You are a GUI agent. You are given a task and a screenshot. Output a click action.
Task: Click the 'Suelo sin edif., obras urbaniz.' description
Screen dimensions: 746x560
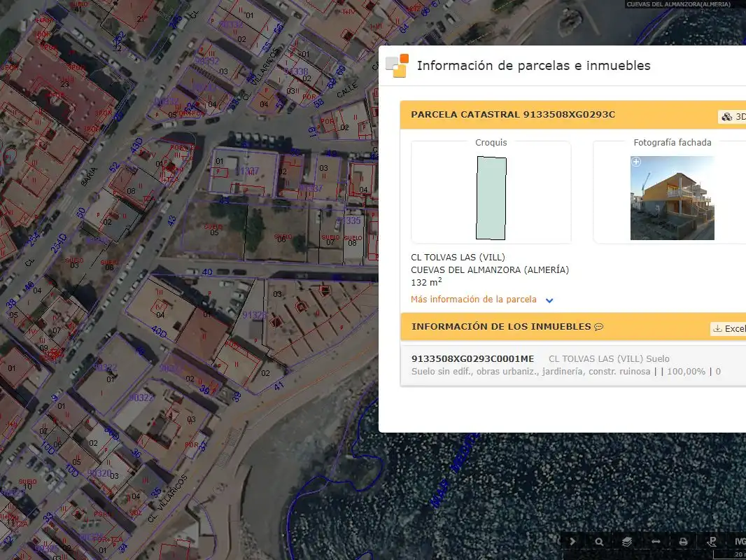pos(530,372)
